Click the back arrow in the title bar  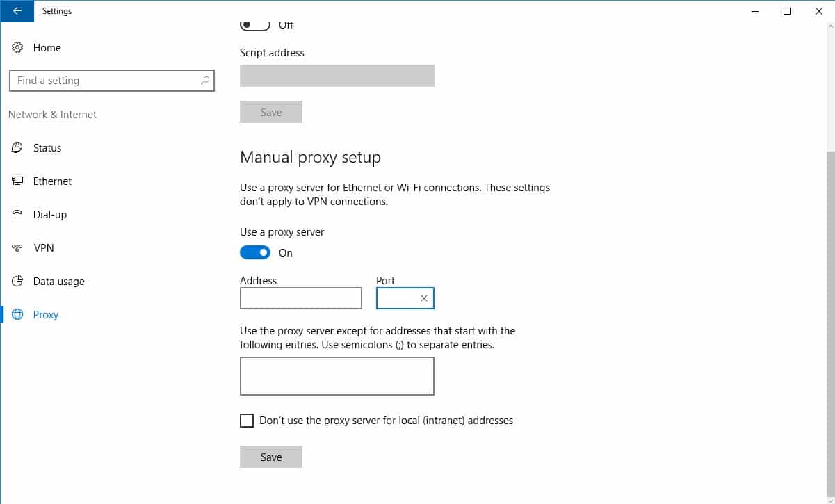[x=17, y=11]
